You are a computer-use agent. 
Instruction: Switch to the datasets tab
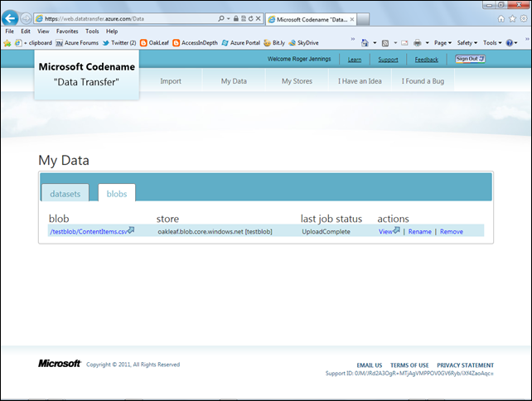[65, 193]
